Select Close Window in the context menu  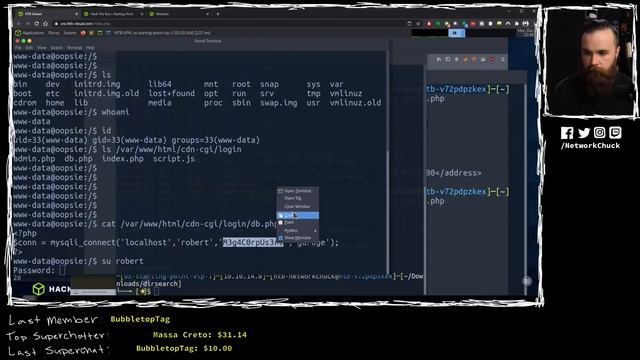tap(298, 207)
